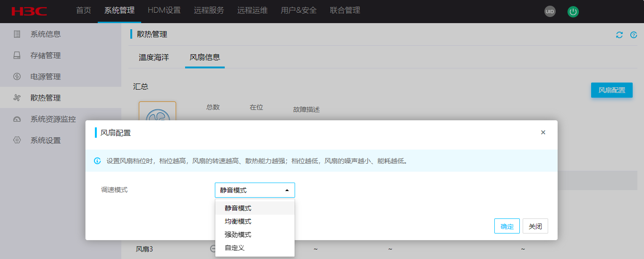This screenshot has height=259, width=644.
Task: Click the 汇总 section heading
Action: click(x=141, y=86)
